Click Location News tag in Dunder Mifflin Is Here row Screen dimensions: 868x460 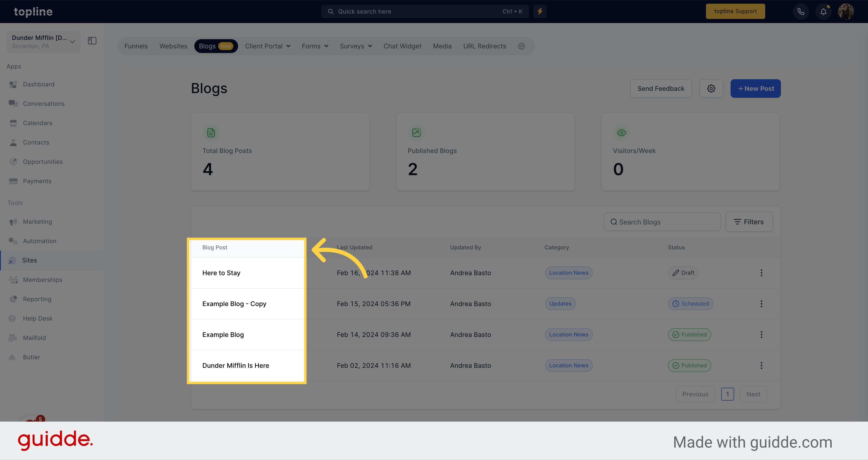tap(568, 365)
